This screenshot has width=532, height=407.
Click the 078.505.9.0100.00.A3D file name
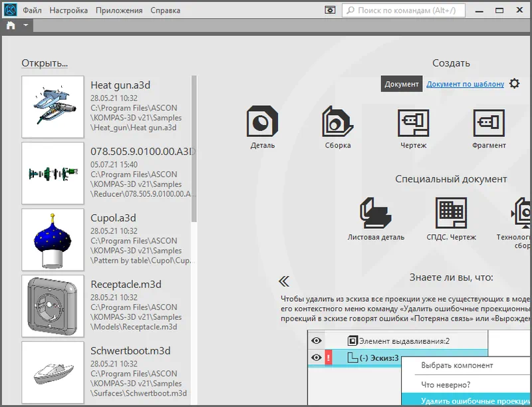pos(143,152)
